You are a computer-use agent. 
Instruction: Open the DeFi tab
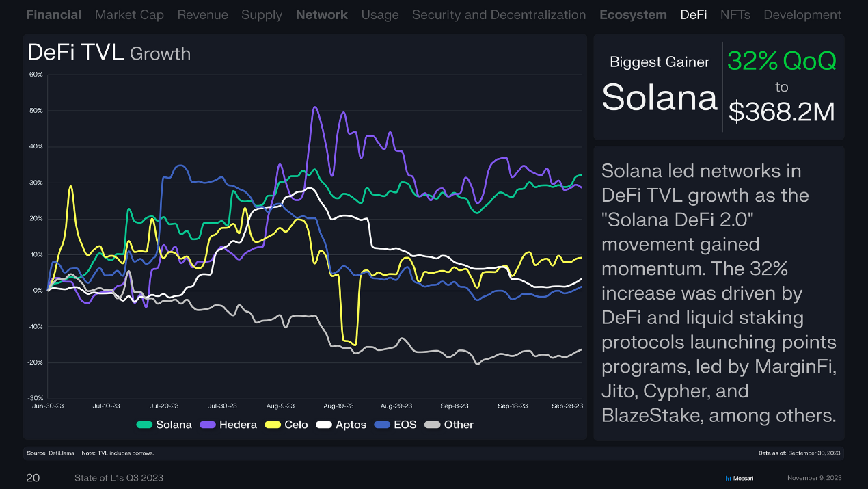tap(693, 14)
